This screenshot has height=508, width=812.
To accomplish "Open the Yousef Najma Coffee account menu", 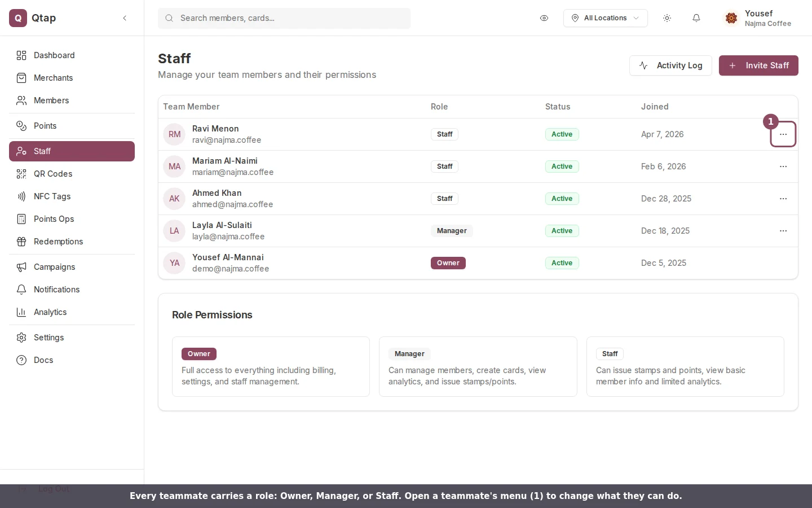I will [759, 18].
